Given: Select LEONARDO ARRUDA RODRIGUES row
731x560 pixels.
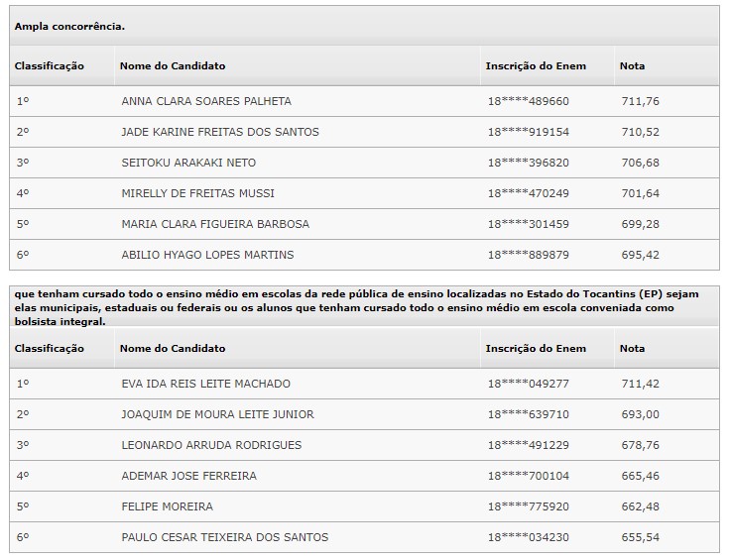Looking at the screenshot, I should click(x=364, y=445).
